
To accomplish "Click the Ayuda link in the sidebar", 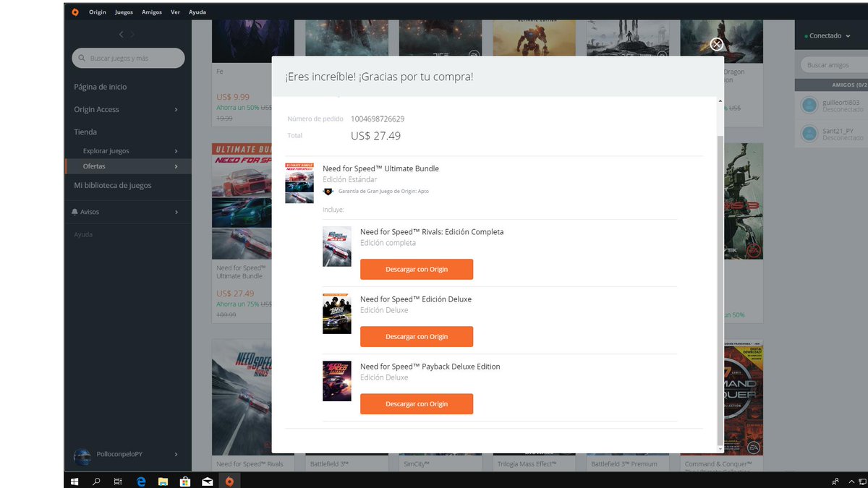I will click(83, 234).
